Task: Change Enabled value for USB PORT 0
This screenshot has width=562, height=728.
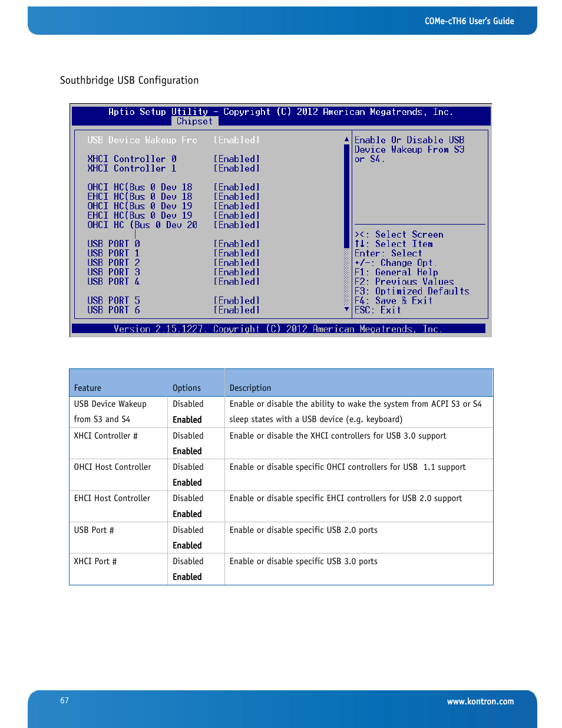Action: pos(237,244)
